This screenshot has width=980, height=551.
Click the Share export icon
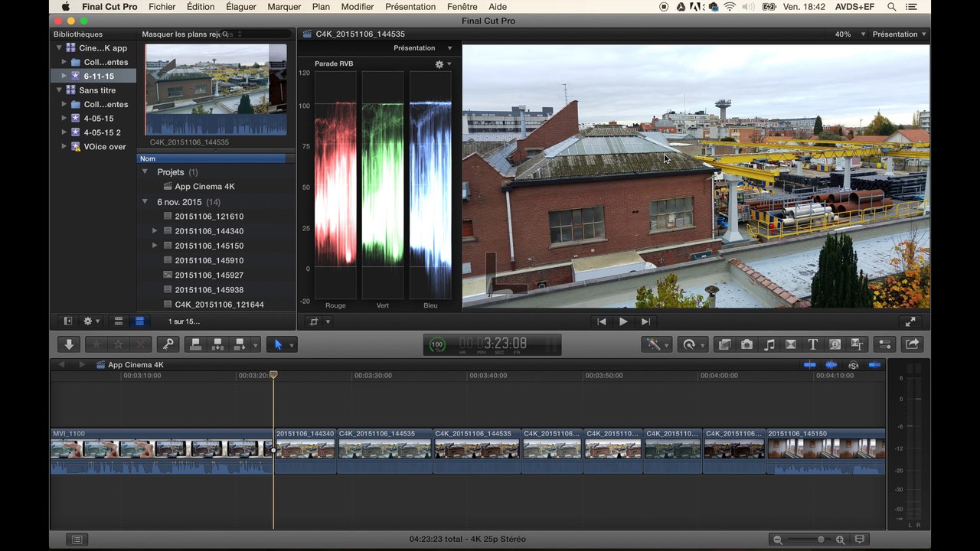912,344
